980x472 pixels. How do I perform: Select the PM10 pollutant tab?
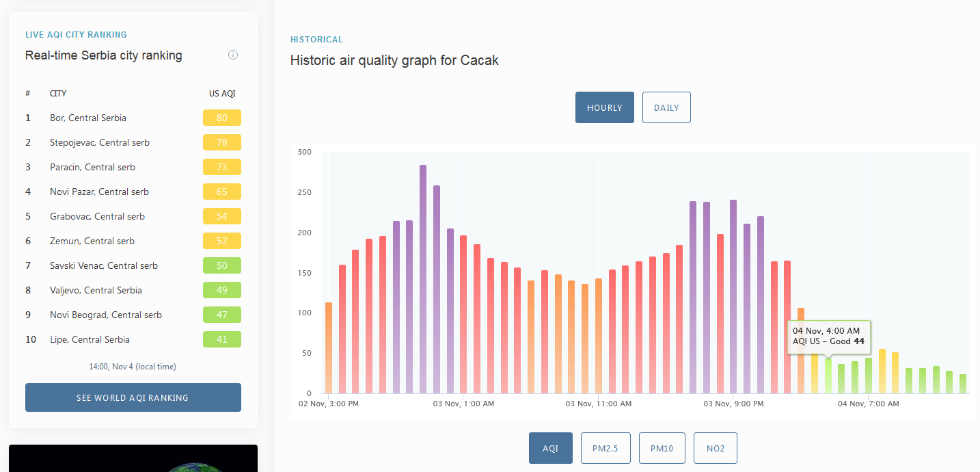(662, 448)
